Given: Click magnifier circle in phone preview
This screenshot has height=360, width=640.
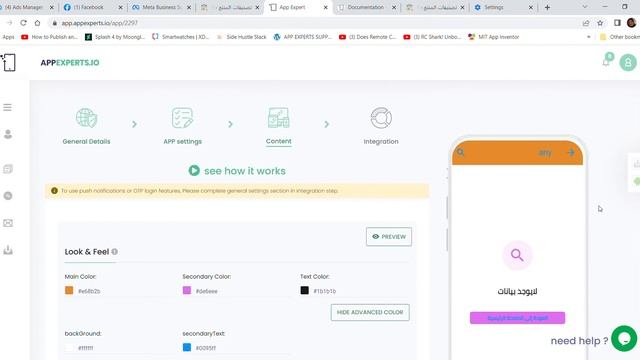Looking at the screenshot, I should pyautogui.click(x=517, y=255).
